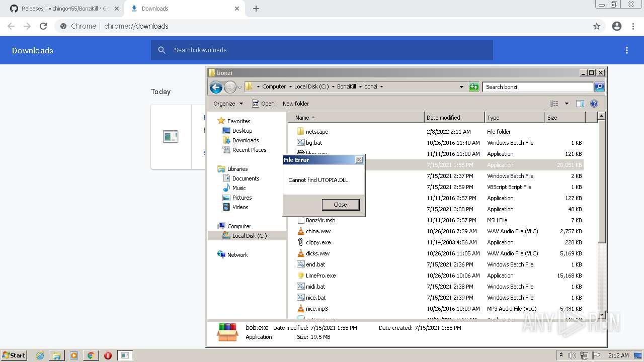Click the volume icon in system tray

click(573, 355)
